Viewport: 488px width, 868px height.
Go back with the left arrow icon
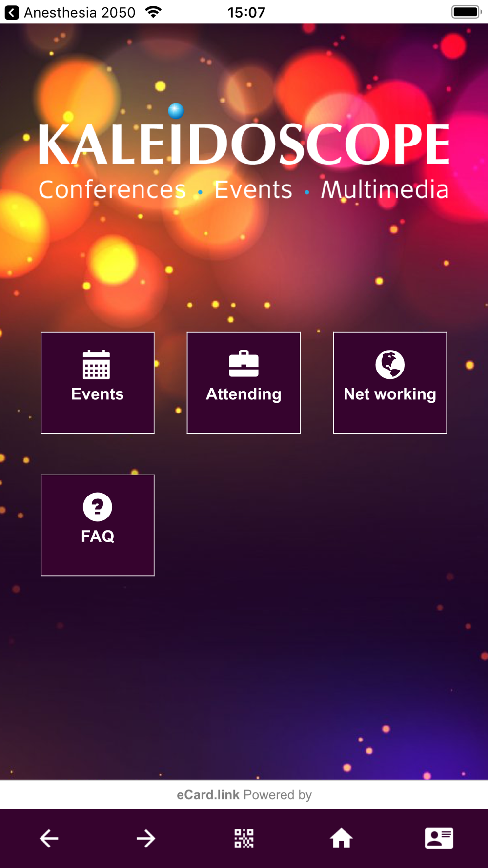[x=49, y=839]
